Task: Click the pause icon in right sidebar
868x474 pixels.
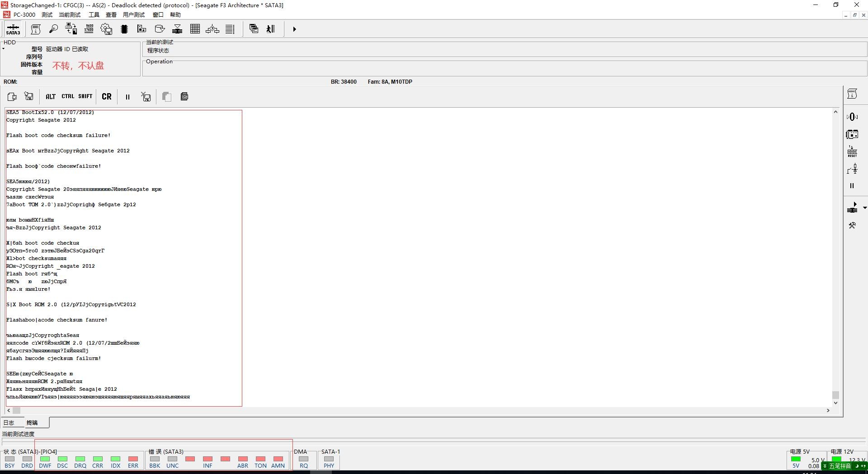Action: (x=852, y=186)
